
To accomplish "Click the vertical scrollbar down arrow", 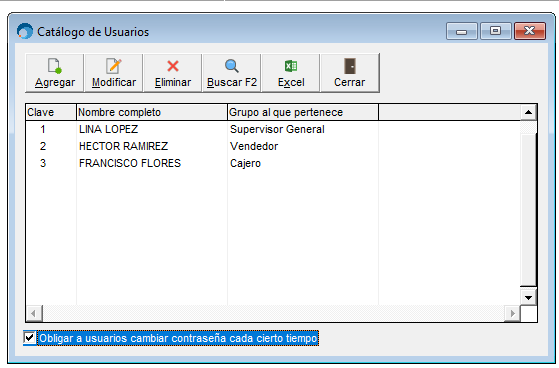I will coord(528,297).
